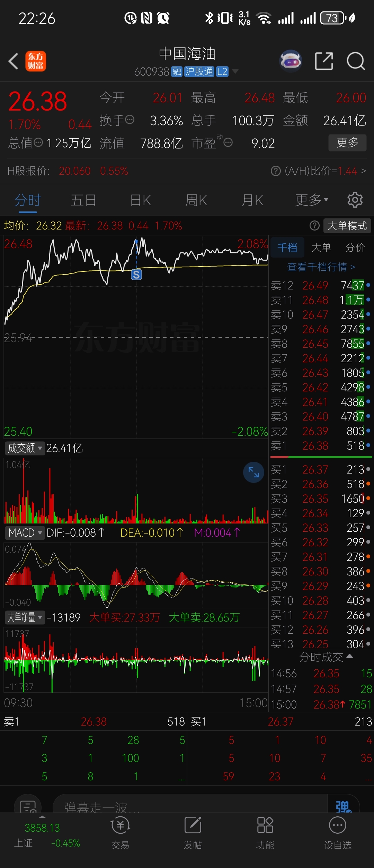
Task: Select the 千档 order book tab
Action: [287, 248]
